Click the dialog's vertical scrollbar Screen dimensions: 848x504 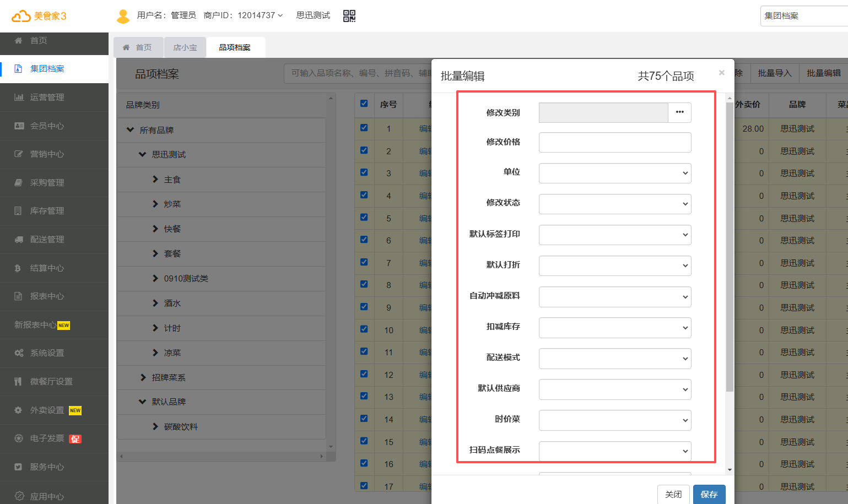(730, 248)
